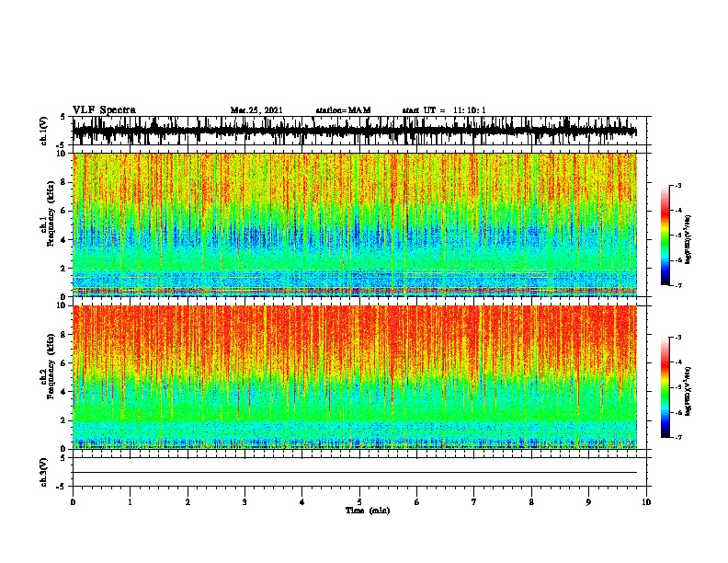
Task: Click inside the ch.1 spectrogram panel
Action: click(355, 224)
